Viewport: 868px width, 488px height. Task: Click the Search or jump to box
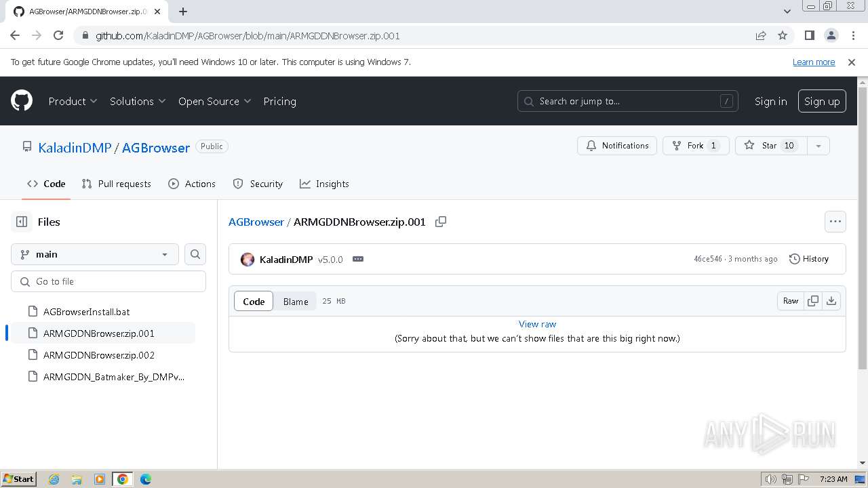628,101
